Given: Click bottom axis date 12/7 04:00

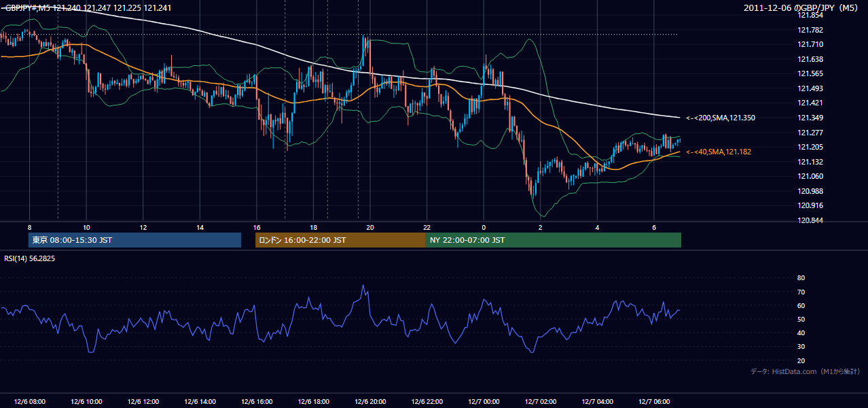Looking at the screenshot, I should [x=597, y=402].
